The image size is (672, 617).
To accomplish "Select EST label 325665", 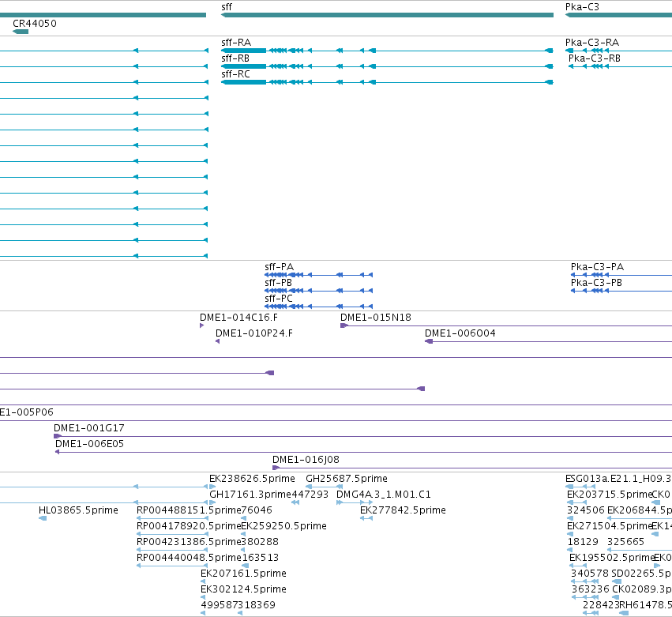I will click(625, 542).
